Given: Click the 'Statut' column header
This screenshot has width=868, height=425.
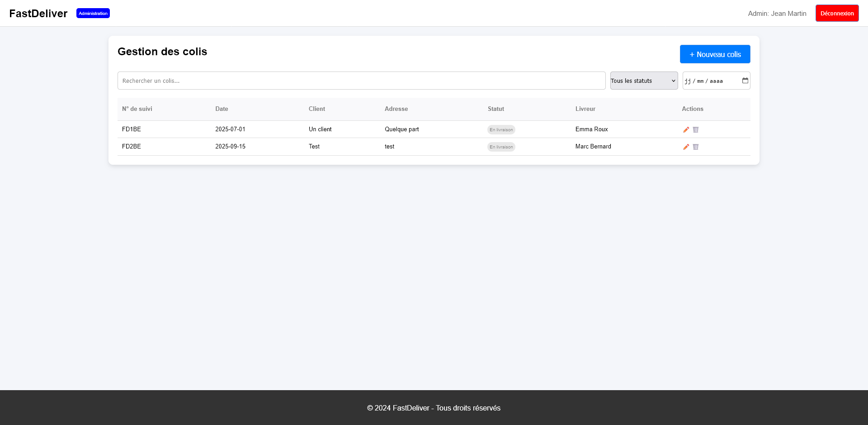Looking at the screenshot, I should coord(495,109).
